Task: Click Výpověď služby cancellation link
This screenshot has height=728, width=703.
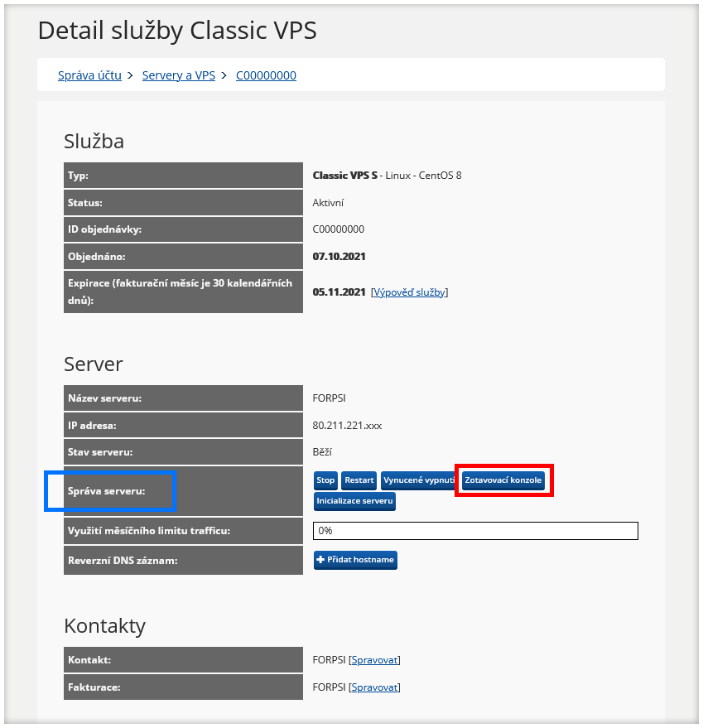Action: (x=410, y=292)
